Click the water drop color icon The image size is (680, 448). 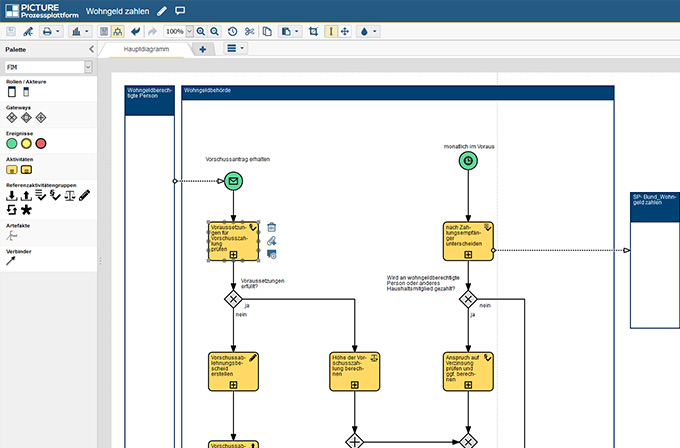click(x=364, y=31)
